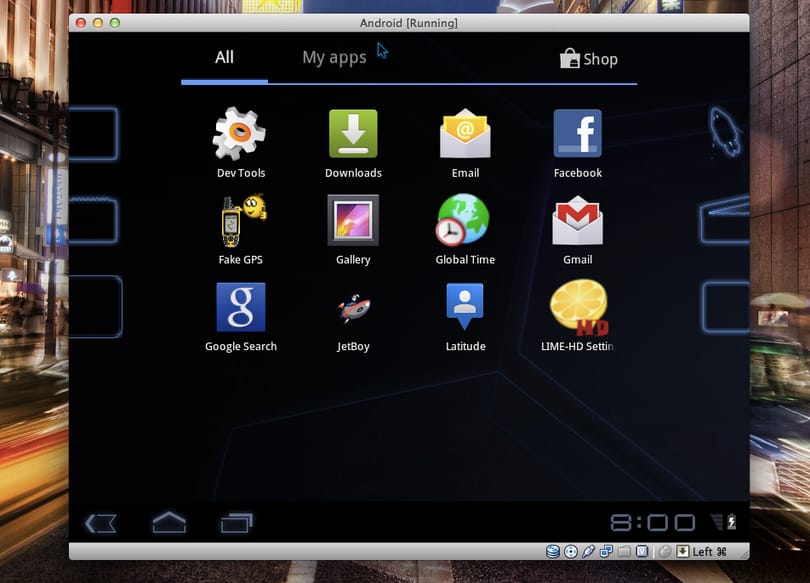This screenshot has width=810, height=583.
Task: Open the Latitude app
Action: pos(465,317)
